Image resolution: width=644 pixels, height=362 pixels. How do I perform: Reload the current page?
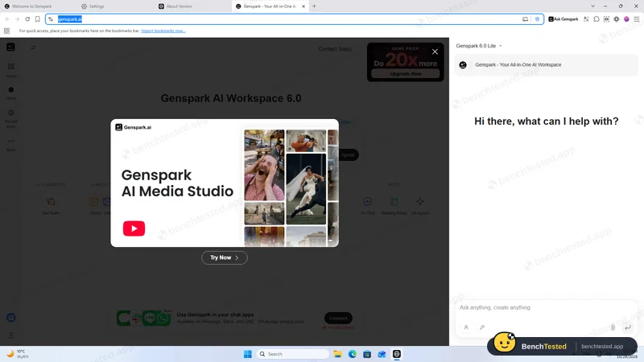[x=27, y=19]
